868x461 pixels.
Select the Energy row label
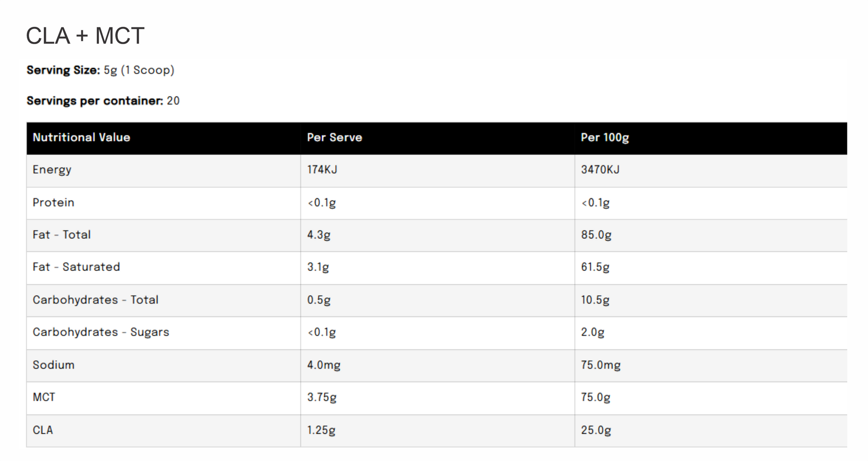pyautogui.click(x=52, y=170)
